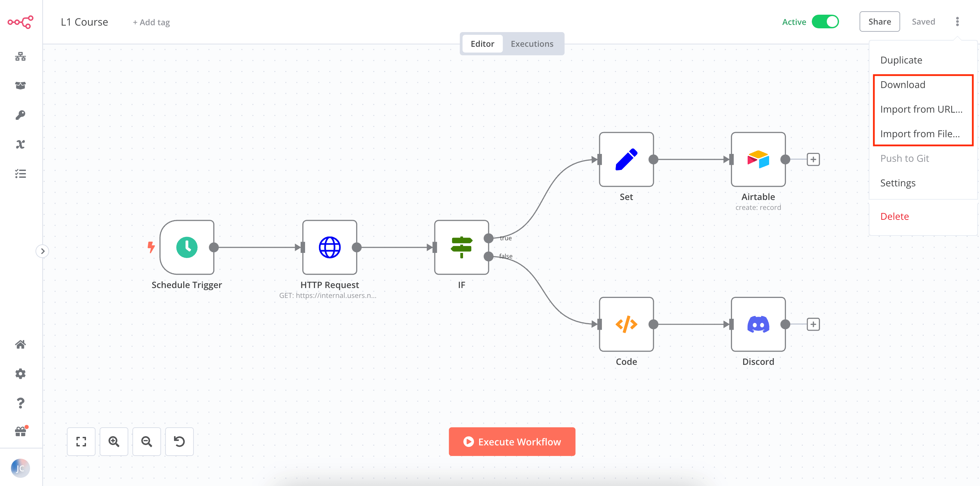Open the three-dot workflow options menu
This screenshot has width=980, height=486.
click(957, 22)
